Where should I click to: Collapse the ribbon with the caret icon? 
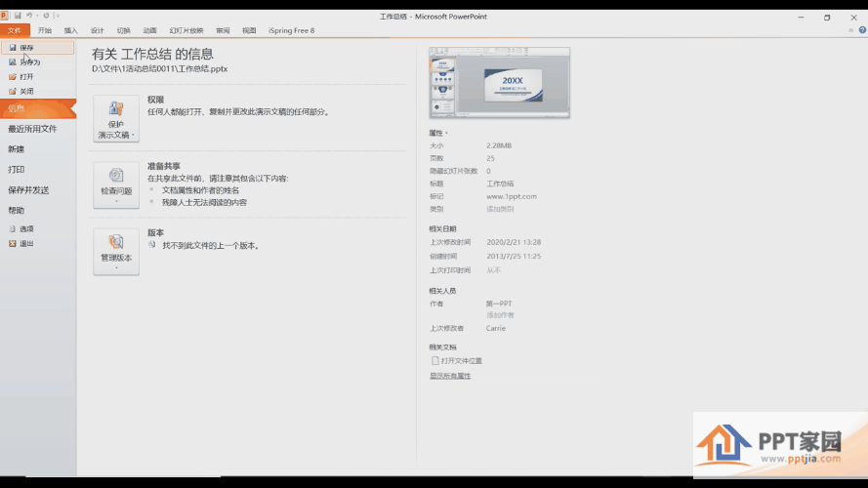850,30
